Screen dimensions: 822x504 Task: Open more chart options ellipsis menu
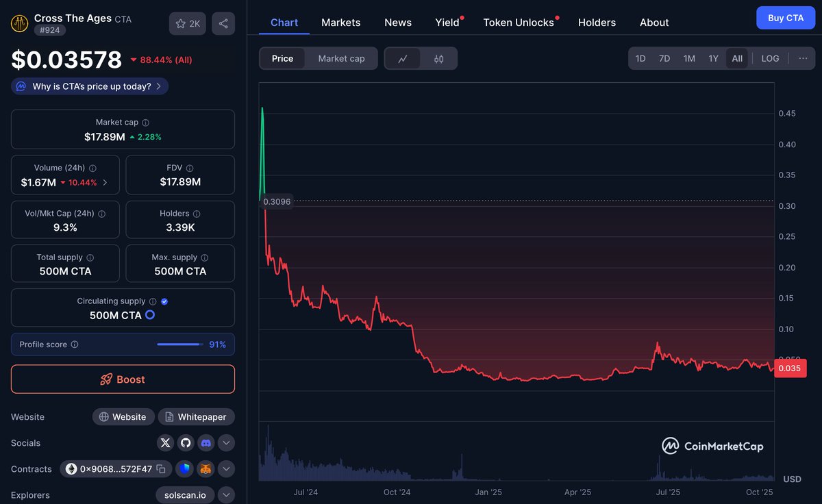coord(802,58)
